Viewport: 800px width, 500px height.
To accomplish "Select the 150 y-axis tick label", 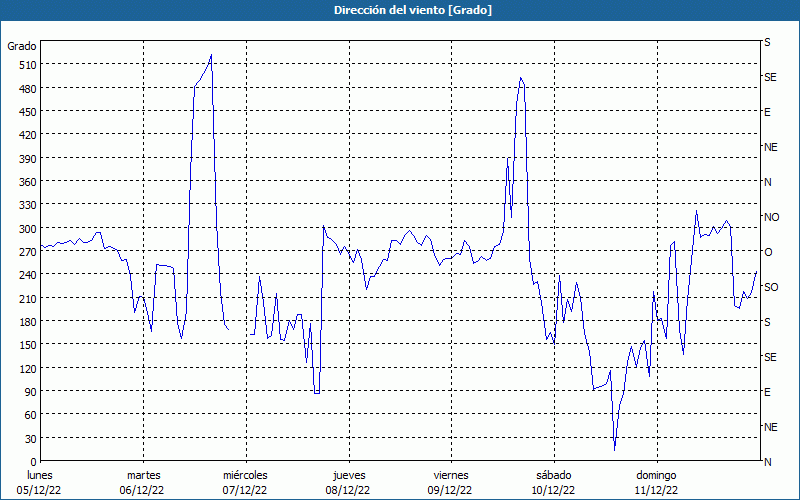I will [x=28, y=345].
